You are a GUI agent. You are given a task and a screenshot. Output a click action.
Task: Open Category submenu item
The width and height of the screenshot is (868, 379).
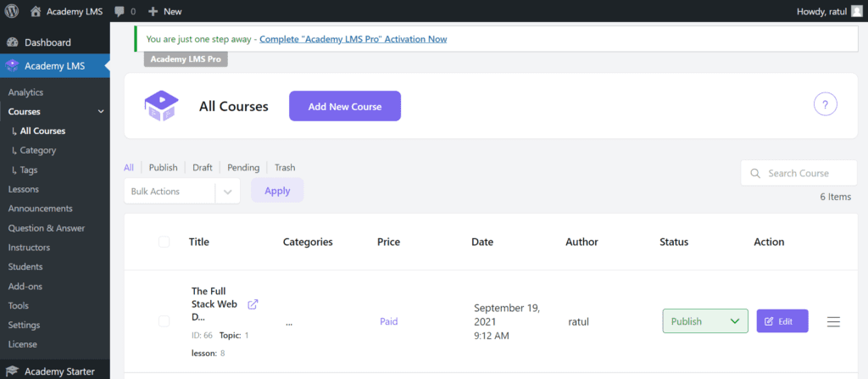tap(37, 150)
